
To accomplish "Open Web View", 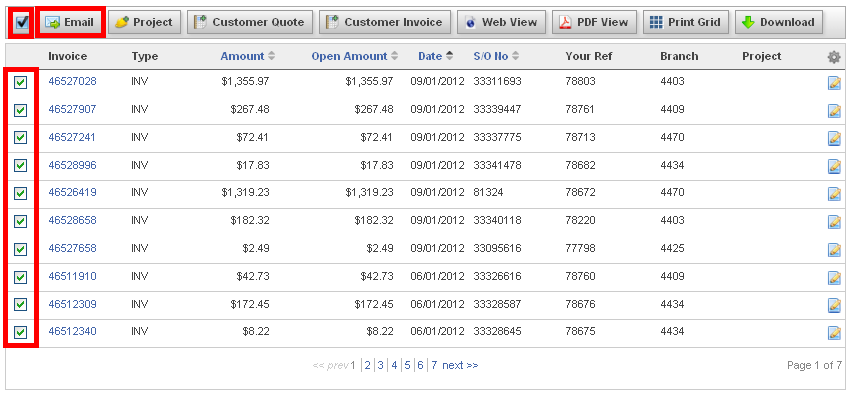I will (501, 22).
